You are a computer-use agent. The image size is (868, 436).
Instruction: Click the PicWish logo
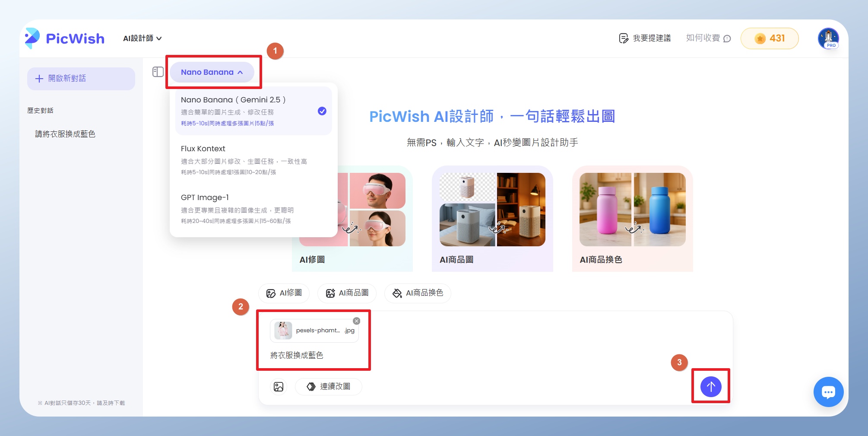point(65,38)
